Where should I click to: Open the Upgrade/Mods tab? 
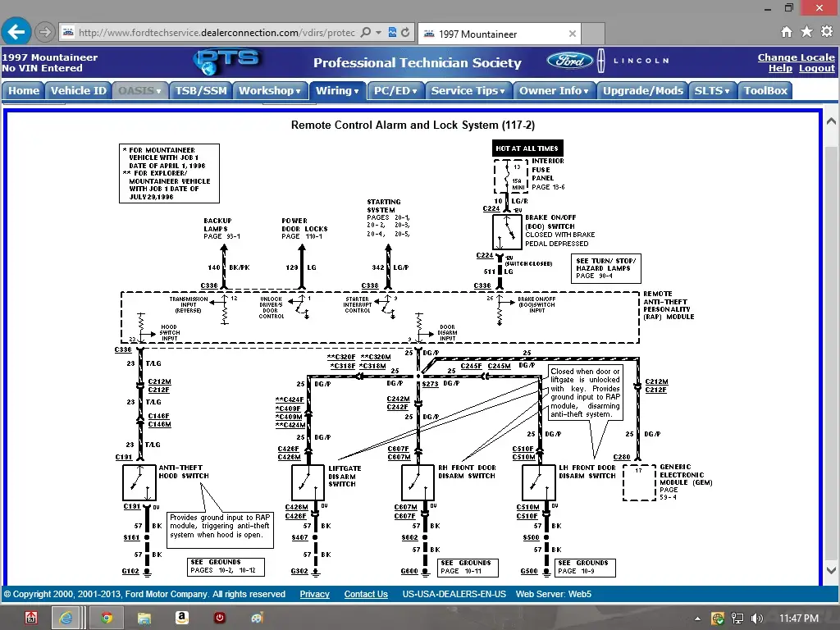click(643, 90)
